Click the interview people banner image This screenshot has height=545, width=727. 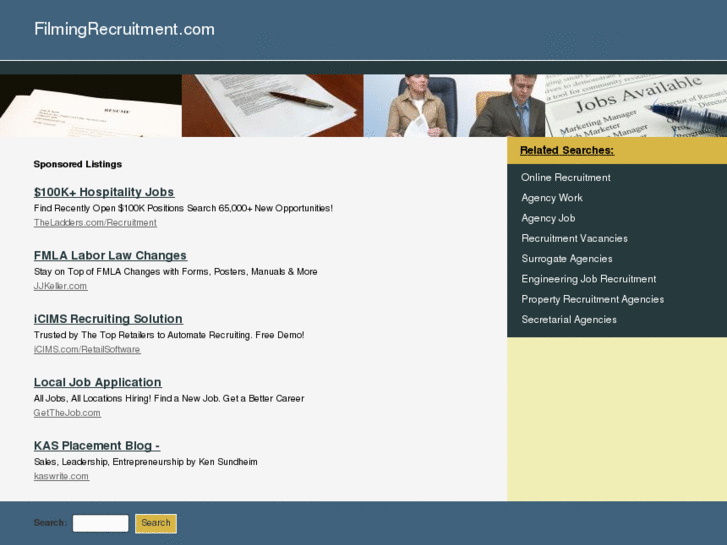click(x=454, y=106)
